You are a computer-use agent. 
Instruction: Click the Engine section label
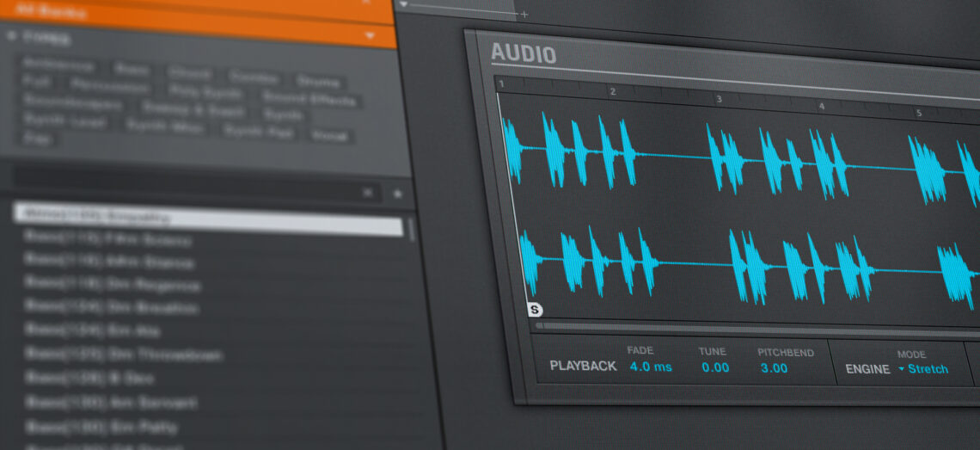coord(867,369)
